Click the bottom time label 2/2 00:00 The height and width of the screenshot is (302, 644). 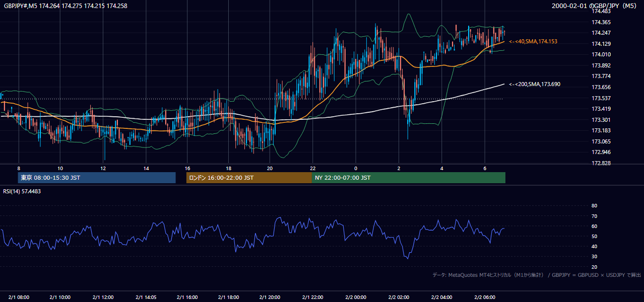coord(356,297)
